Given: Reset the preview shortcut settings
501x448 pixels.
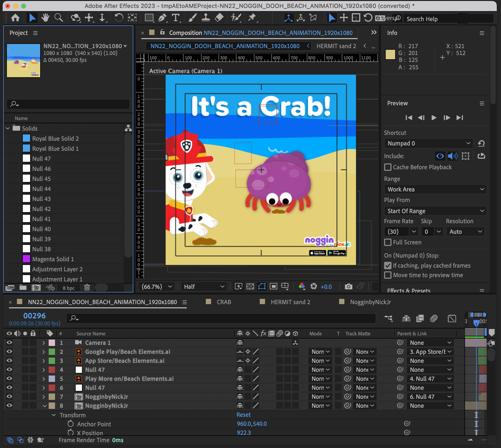Looking at the screenshot, I should pos(481,143).
